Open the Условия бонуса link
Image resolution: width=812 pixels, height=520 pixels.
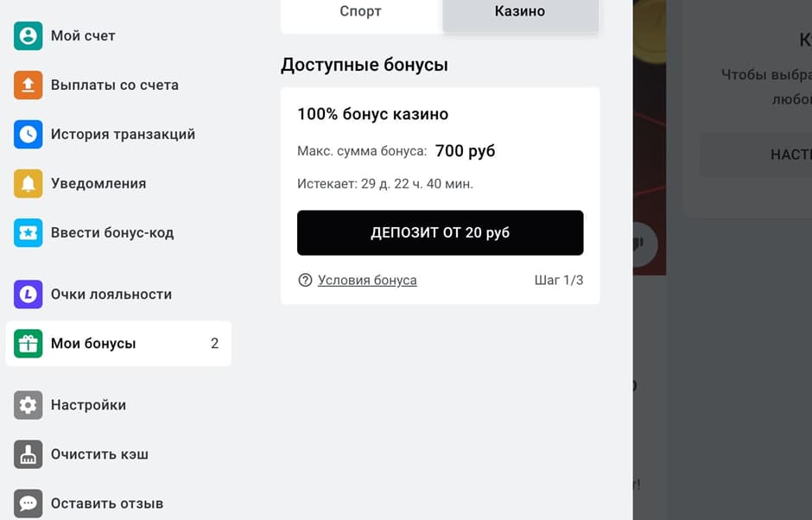366,280
